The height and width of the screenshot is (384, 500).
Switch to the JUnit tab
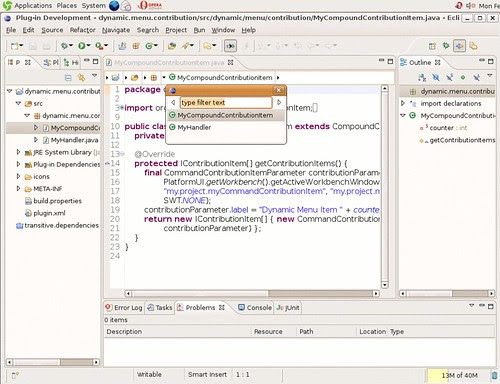(x=288, y=307)
